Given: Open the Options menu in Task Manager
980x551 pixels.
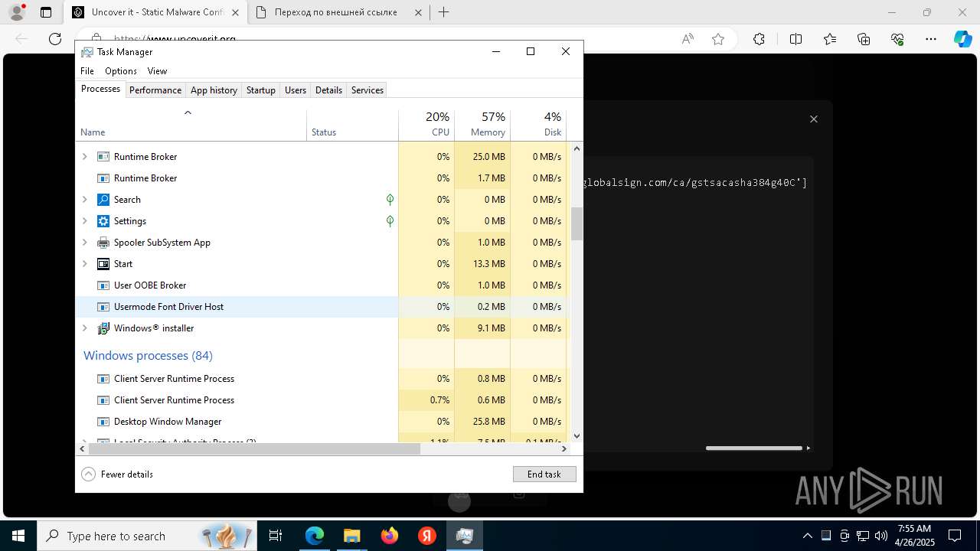Looking at the screenshot, I should pyautogui.click(x=121, y=70).
